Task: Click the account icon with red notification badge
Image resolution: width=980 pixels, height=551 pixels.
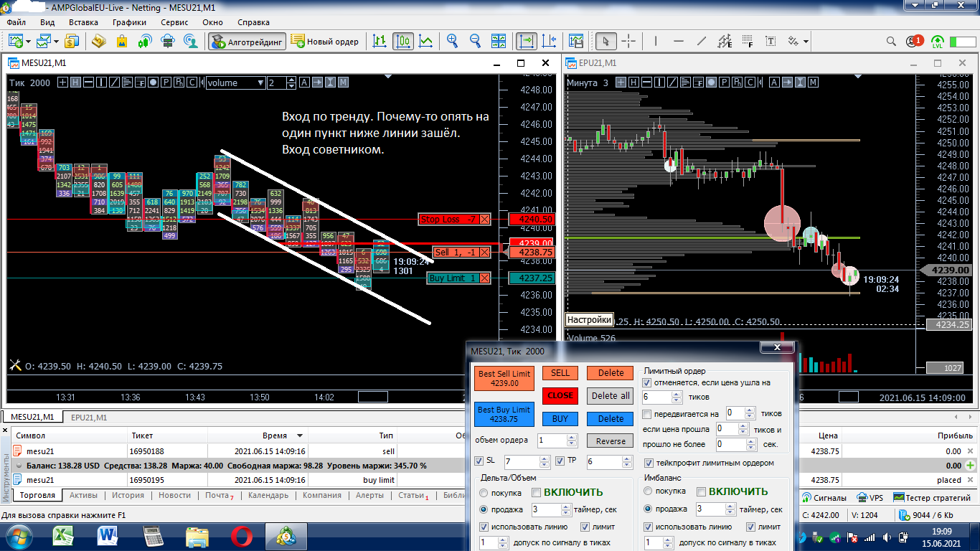Action: pyautogui.click(x=915, y=41)
